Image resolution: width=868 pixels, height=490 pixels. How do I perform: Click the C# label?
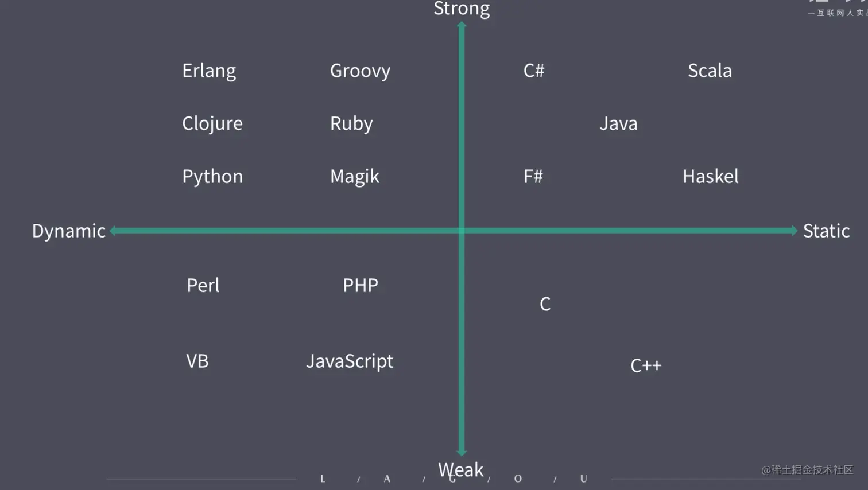tap(534, 71)
